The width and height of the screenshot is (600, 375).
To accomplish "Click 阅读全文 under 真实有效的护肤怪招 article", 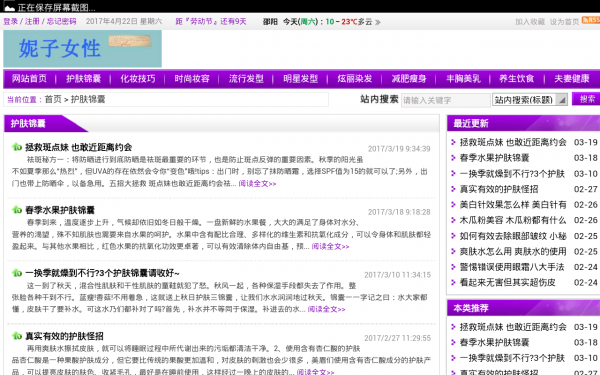I will click(x=315, y=372).
